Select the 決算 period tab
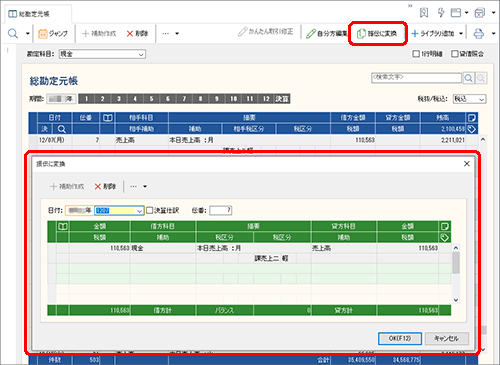Viewport: 500px width, 365px height. [282, 99]
